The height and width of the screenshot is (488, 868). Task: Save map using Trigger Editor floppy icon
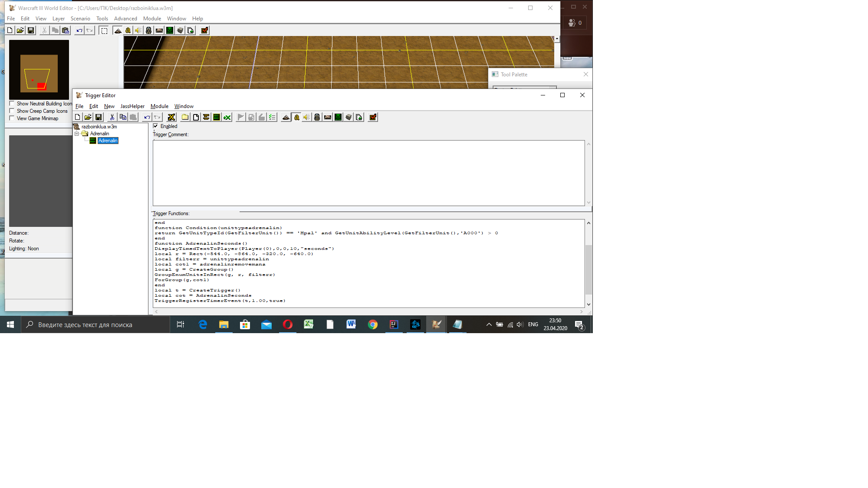pyautogui.click(x=99, y=117)
